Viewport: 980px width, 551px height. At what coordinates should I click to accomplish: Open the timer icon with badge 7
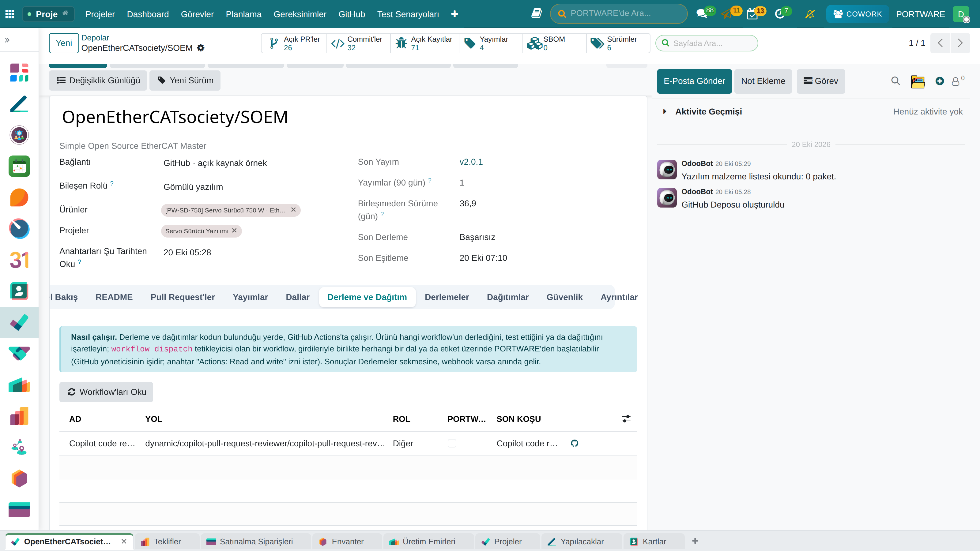780,14
